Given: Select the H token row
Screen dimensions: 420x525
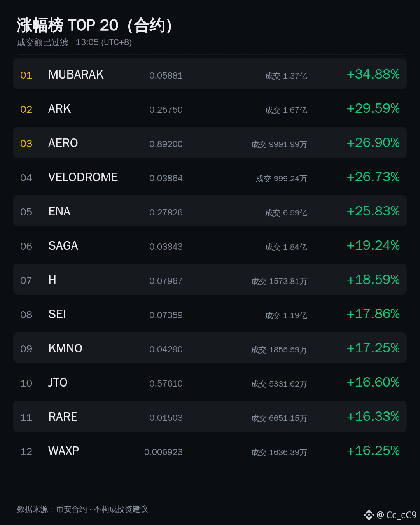Looking at the screenshot, I should click(210, 279).
